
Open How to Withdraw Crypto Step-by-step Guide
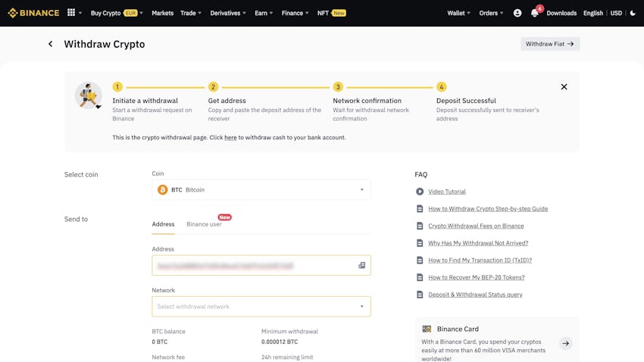[488, 208]
